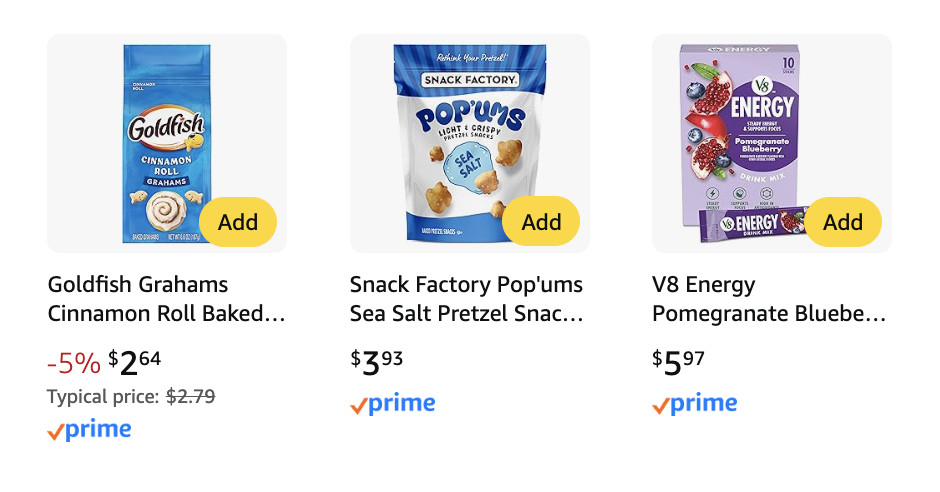Click Prime badge under Goldfish Grahams
940x492 pixels.
[90, 430]
